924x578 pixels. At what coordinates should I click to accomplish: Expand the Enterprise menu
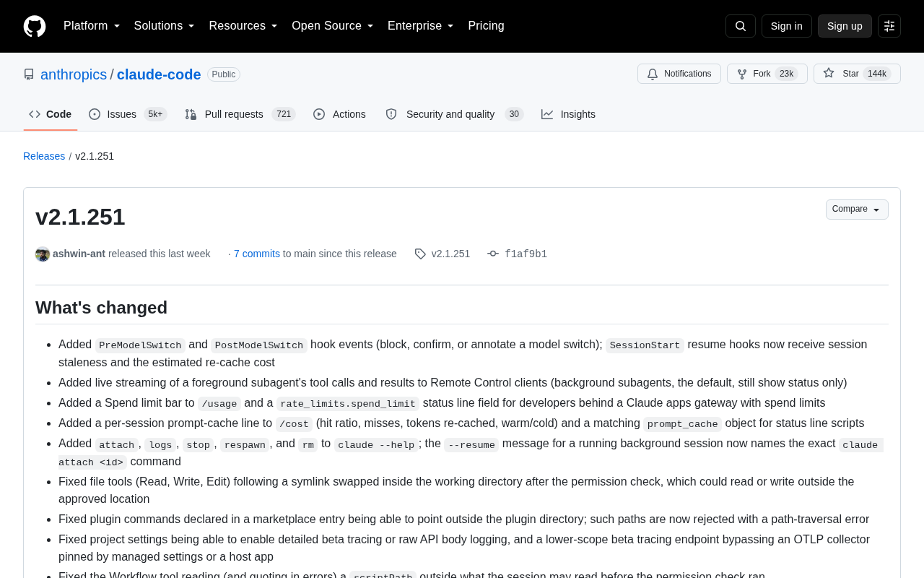(x=421, y=26)
